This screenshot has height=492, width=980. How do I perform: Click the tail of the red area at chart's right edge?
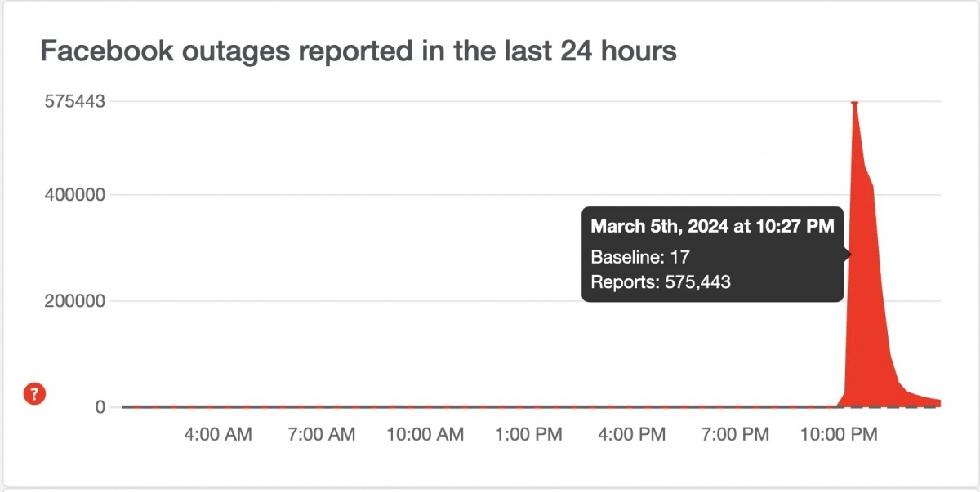[x=935, y=402]
